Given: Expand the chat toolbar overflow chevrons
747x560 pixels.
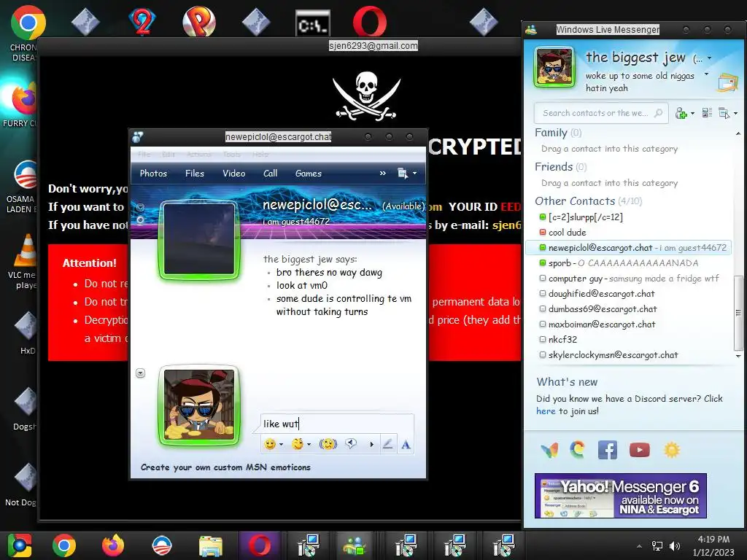Looking at the screenshot, I should [382, 174].
